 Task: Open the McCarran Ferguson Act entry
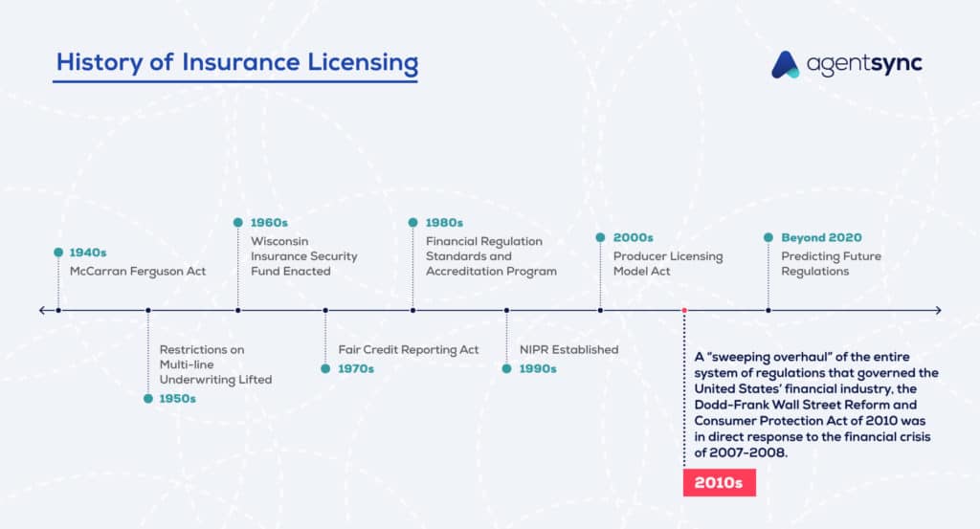pos(137,271)
